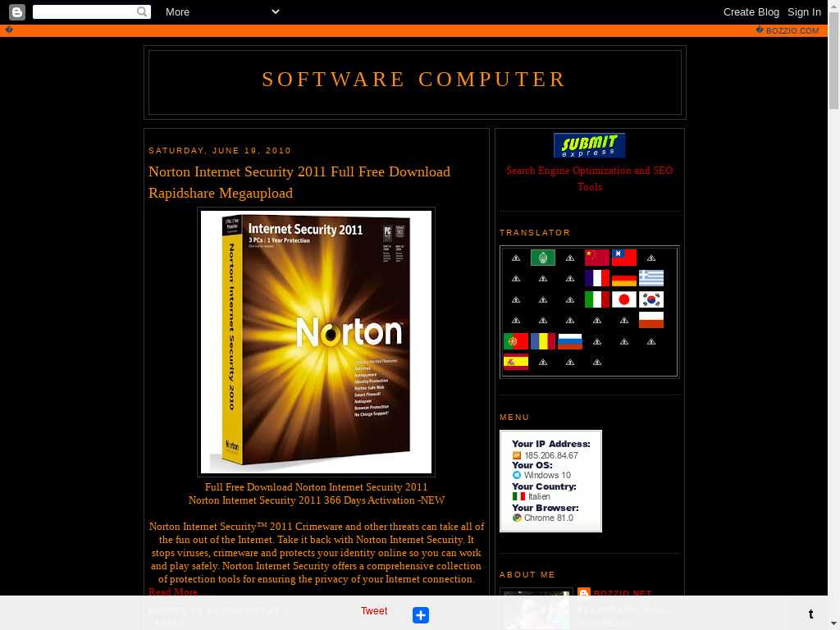The width and height of the screenshot is (840, 630).
Task: Select the Polish flag in Translator
Action: (x=651, y=320)
